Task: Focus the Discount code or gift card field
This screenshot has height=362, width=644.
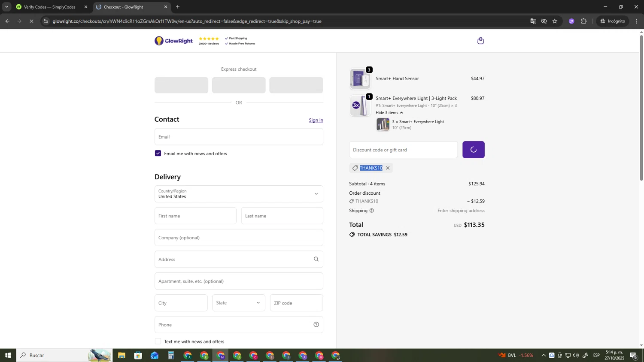Action: 404,150
